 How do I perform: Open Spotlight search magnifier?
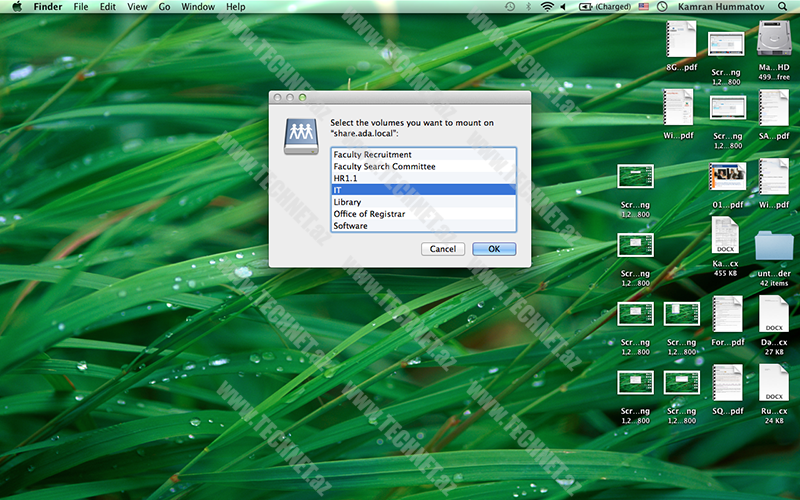coord(782,7)
